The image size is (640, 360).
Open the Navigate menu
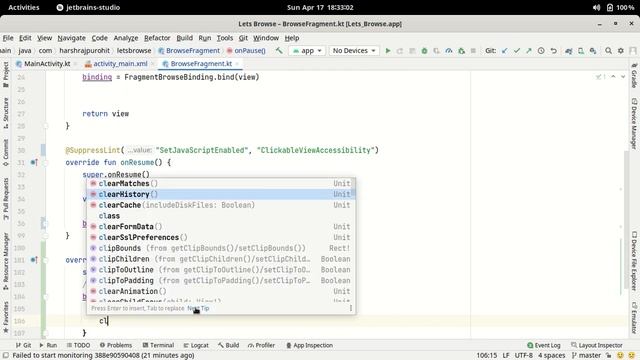71,38
